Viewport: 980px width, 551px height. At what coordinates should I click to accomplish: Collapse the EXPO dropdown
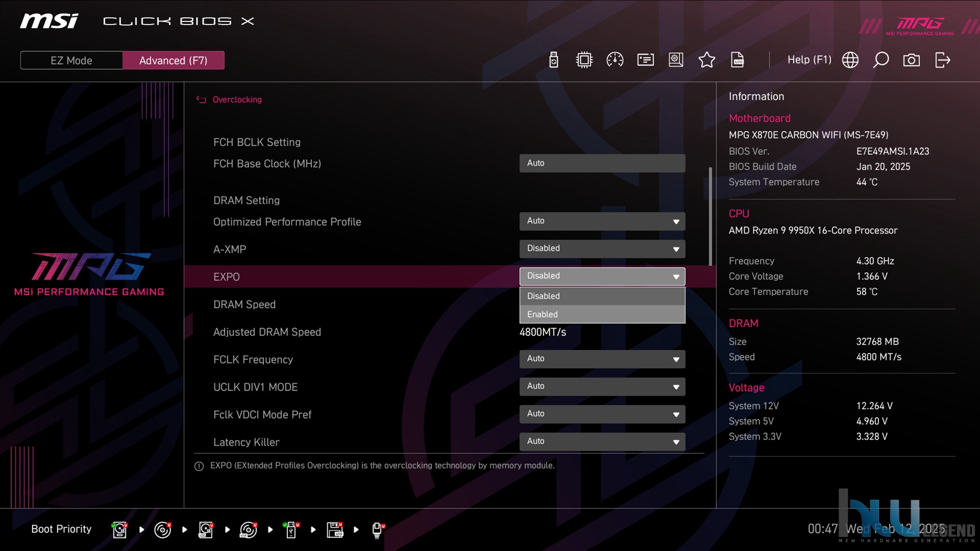(x=602, y=277)
